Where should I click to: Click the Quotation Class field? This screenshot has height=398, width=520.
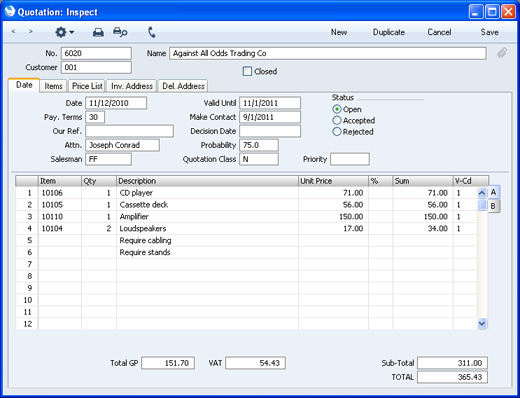259,159
